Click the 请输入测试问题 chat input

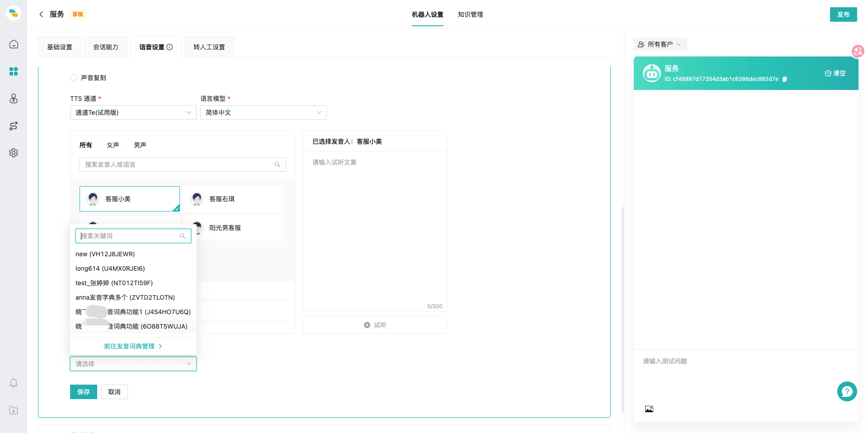click(746, 375)
